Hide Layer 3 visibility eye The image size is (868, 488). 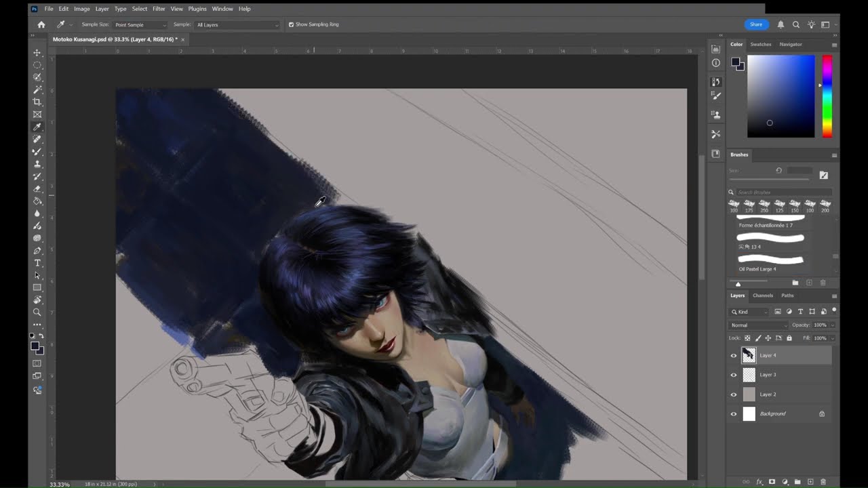tap(733, 375)
